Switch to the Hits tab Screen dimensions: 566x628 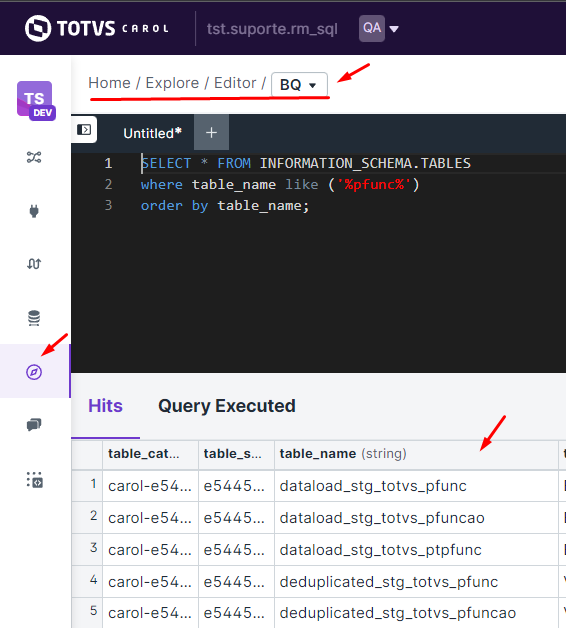click(105, 406)
